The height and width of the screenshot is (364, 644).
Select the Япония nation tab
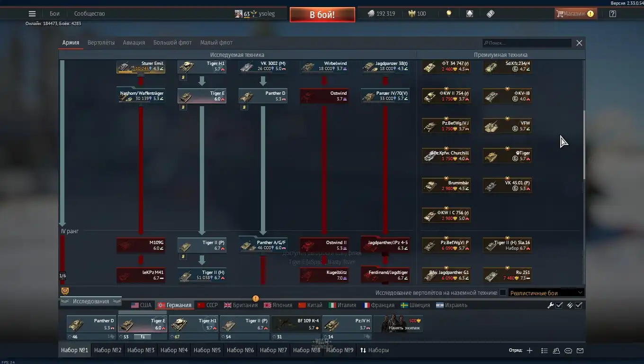point(278,305)
